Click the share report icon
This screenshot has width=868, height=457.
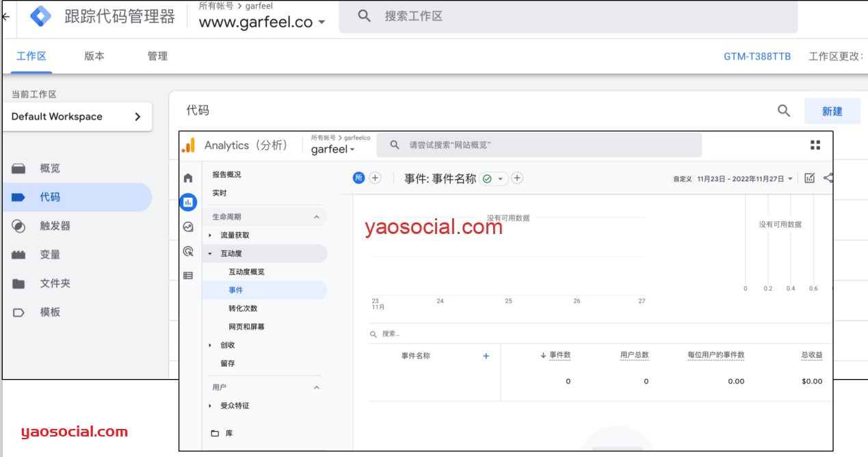pos(828,179)
